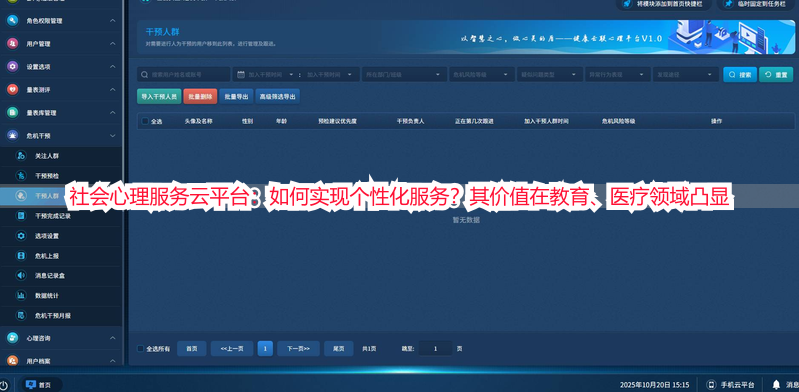Click the 危机干预 alarm icon in sidebar
This screenshot has width=799, height=392.
[x=13, y=136]
